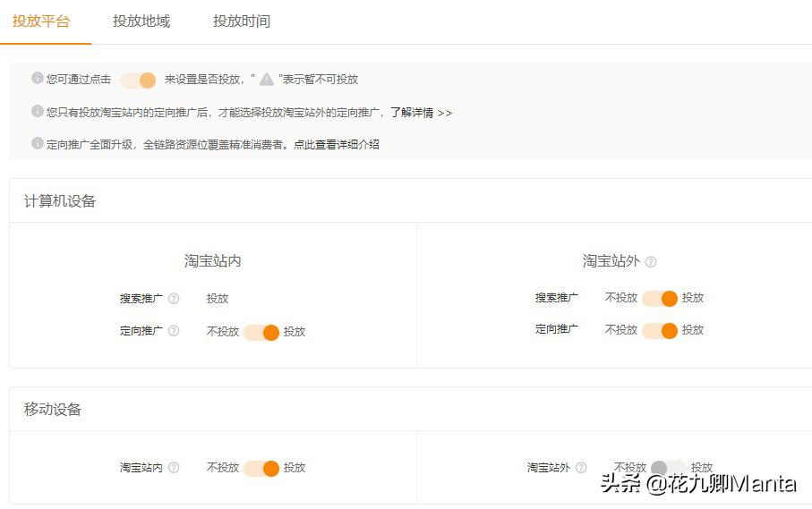Image resolution: width=812 pixels, height=509 pixels.
Task: Switch to the 投放平台 tab
Action: click(41, 21)
